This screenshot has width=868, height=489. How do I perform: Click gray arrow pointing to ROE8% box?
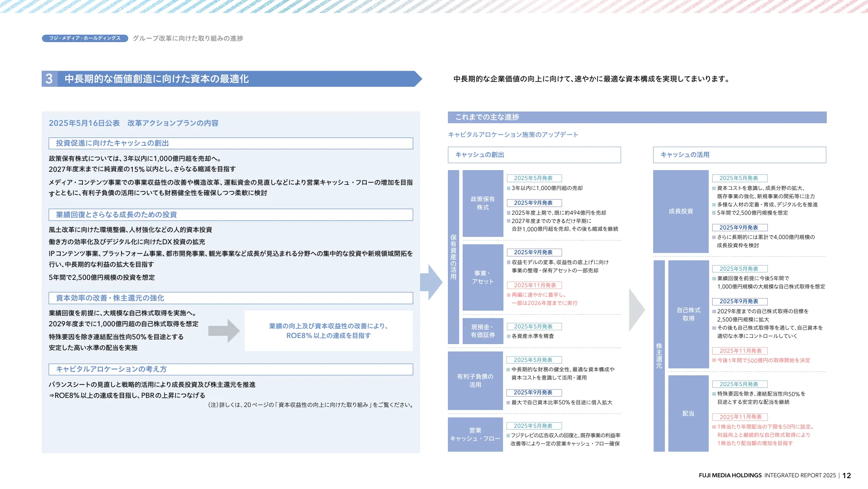click(224, 331)
